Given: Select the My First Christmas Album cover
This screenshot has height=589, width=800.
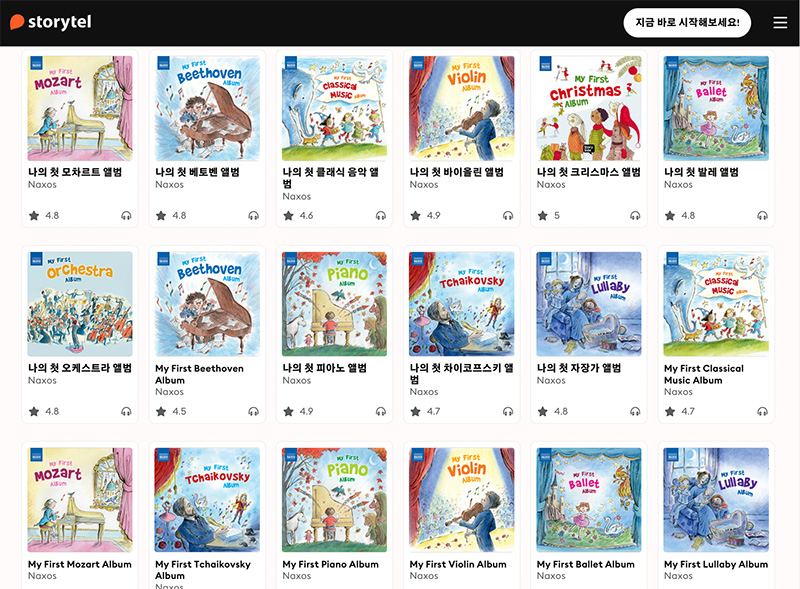Looking at the screenshot, I should (x=589, y=108).
